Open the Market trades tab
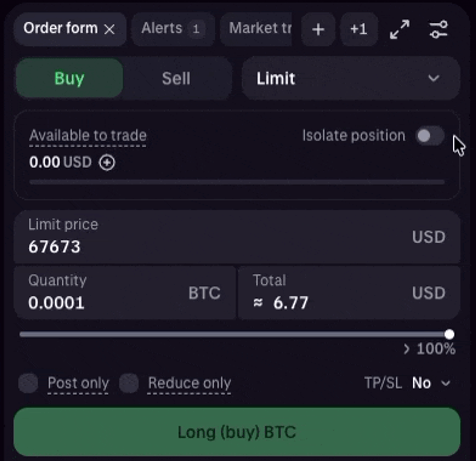The image size is (476, 461). [x=260, y=29]
